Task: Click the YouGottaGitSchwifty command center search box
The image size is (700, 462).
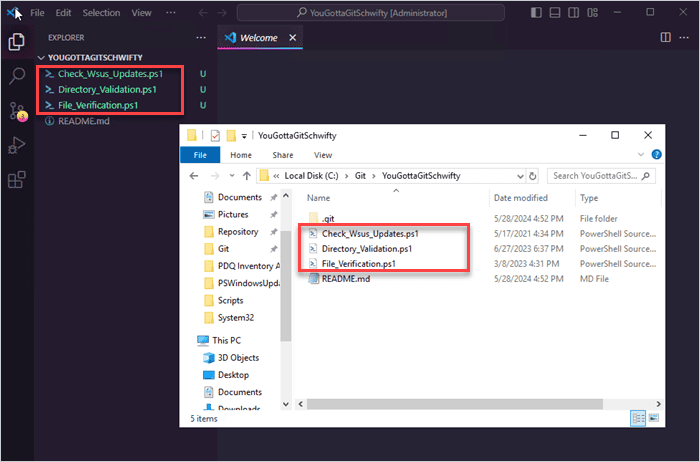Action: click(371, 12)
